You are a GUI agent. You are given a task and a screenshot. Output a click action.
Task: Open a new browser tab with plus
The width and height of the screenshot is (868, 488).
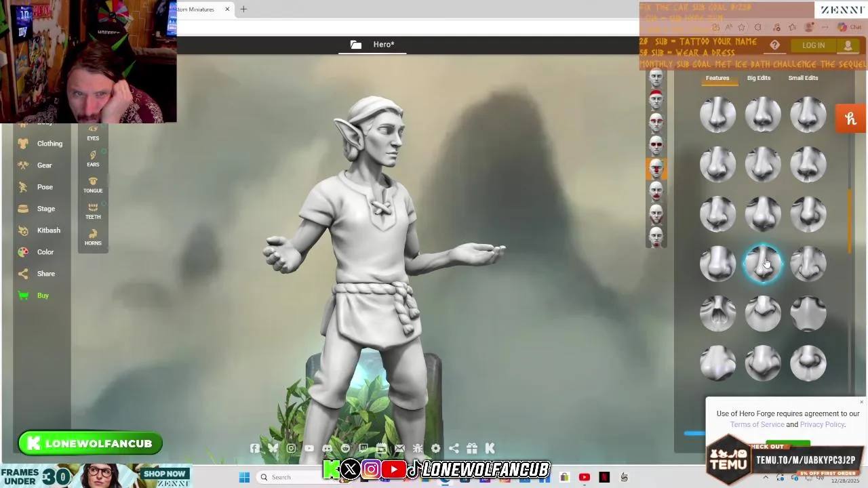(243, 9)
